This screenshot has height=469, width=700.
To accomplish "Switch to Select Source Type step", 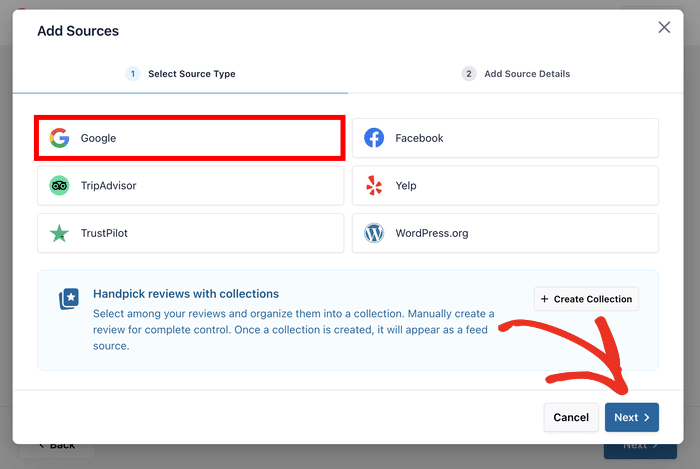I will 191,74.
